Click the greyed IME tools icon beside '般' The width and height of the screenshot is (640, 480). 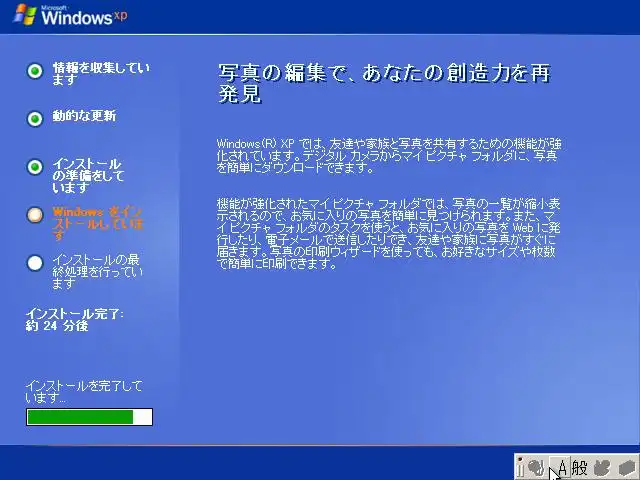(602, 467)
